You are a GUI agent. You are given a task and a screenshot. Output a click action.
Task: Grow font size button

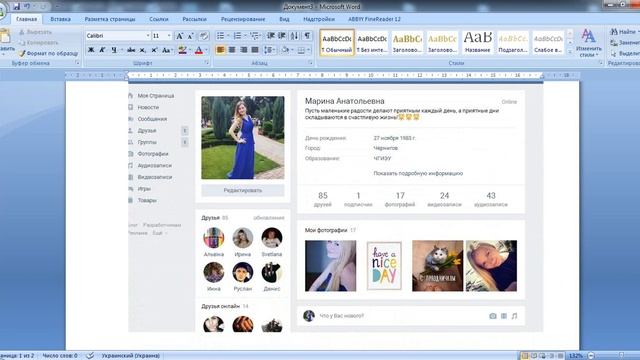180,36
